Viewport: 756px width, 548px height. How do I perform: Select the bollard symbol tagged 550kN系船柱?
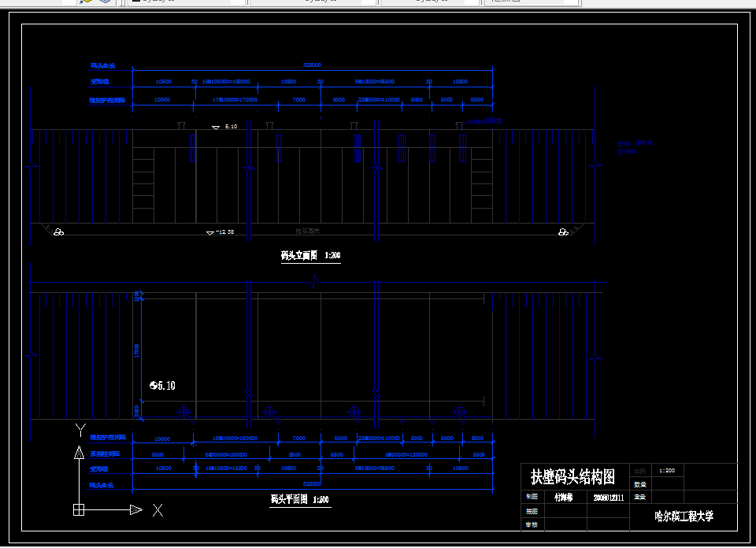click(x=459, y=125)
